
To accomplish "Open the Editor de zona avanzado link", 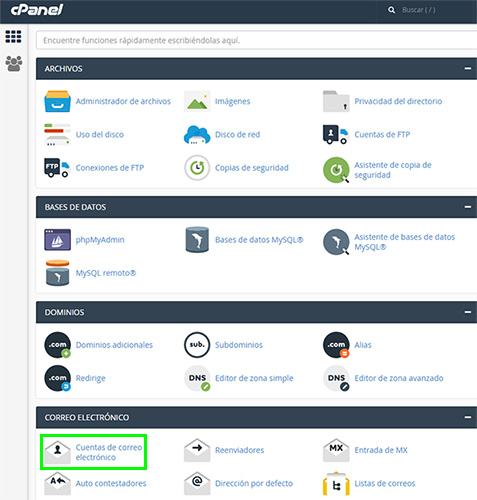I will 399,378.
